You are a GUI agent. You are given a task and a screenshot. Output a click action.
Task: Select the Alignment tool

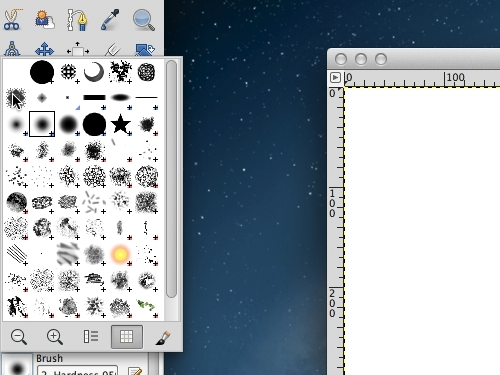(78, 50)
